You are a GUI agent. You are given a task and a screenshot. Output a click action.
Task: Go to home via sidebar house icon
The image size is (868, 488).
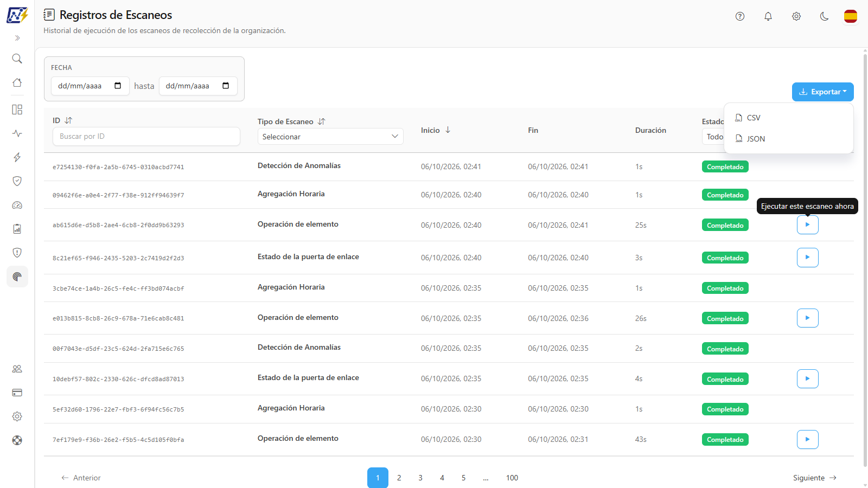17,82
